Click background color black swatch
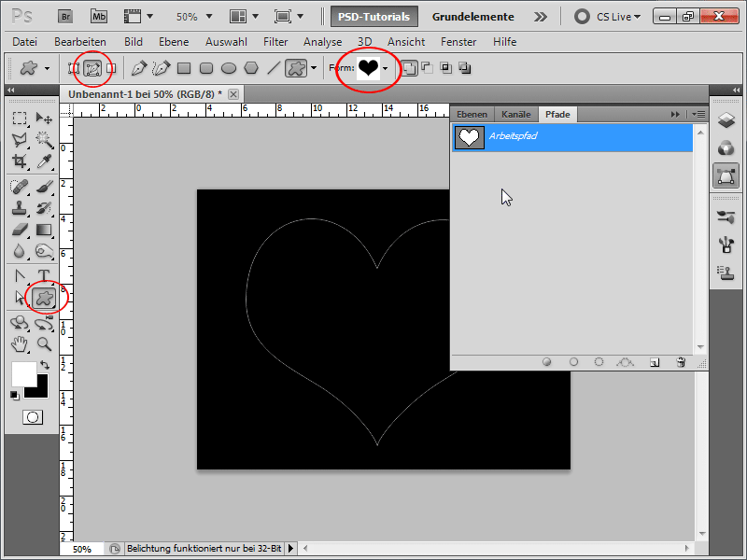 click(x=41, y=390)
